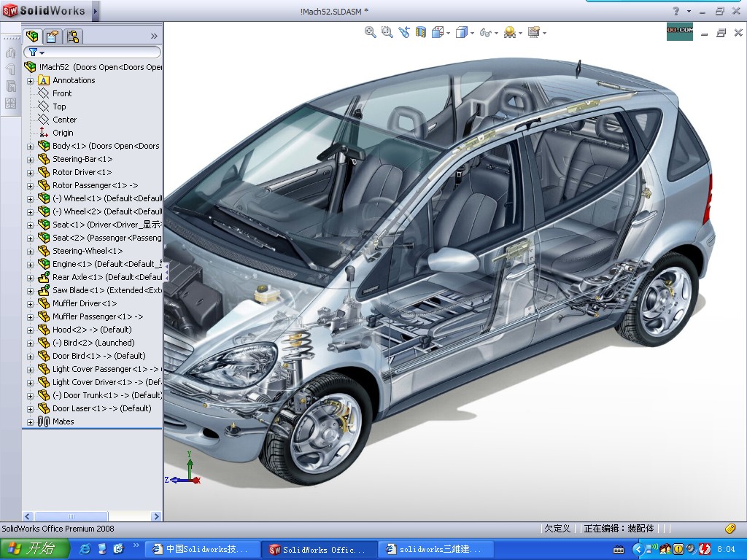
Task: Click inside the feature tree filter field
Action: (93, 52)
